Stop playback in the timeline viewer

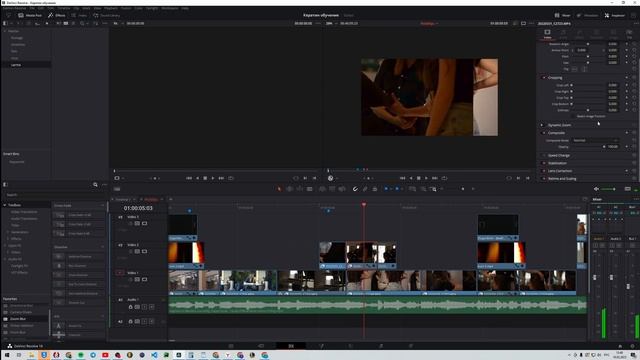(418, 178)
